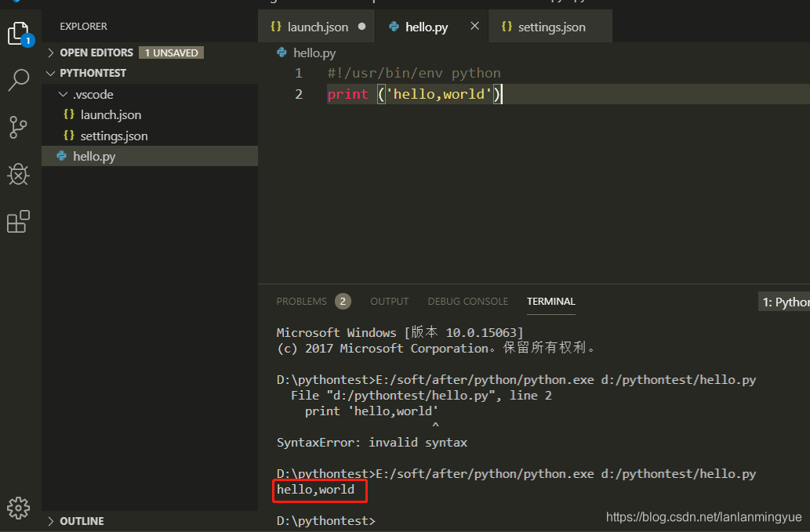Select the Search icon in activity bar
The width and height of the screenshot is (810, 532).
(x=18, y=80)
